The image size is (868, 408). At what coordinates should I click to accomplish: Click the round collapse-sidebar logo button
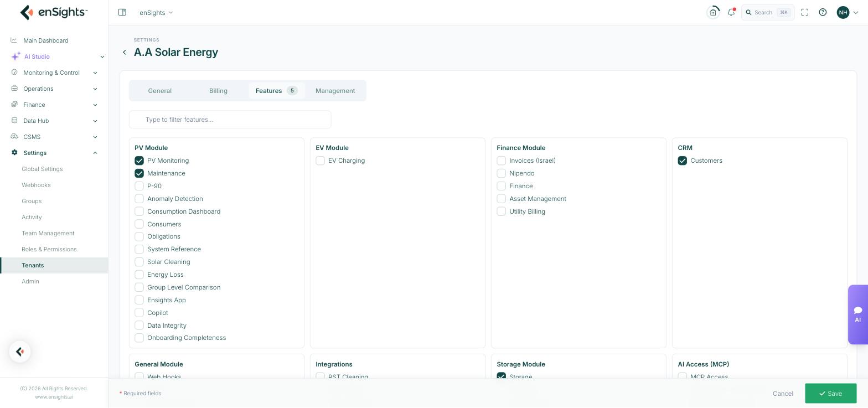coord(20,352)
